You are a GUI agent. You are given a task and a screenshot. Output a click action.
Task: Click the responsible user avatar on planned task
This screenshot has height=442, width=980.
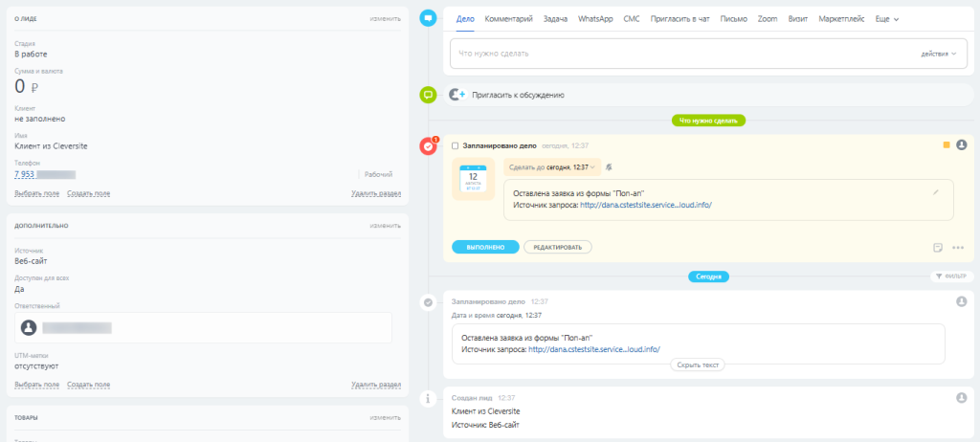coord(962,145)
